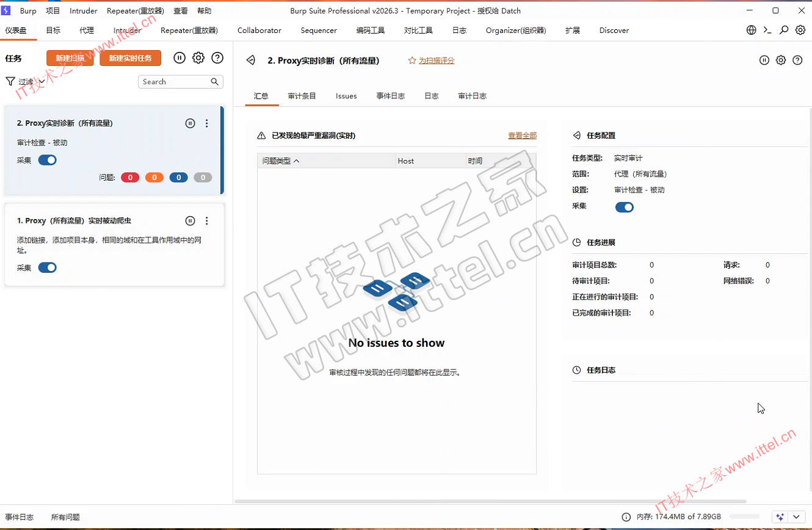Disable 采集 switch in 任务配置 panel
The width and height of the screenshot is (812, 530).
pos(624,207)
